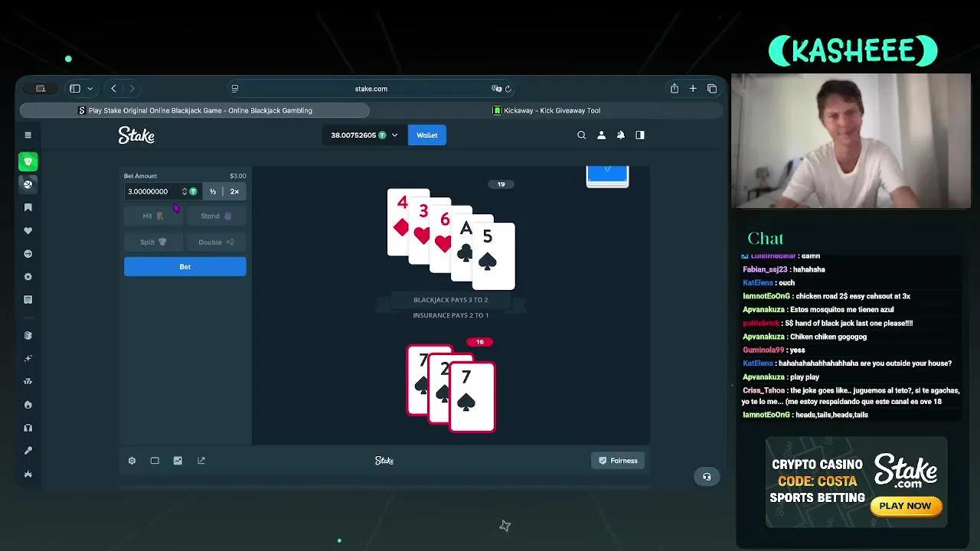Show Safari tab overview icon
The height and width of the screenshot is (551, 980).
712,89
